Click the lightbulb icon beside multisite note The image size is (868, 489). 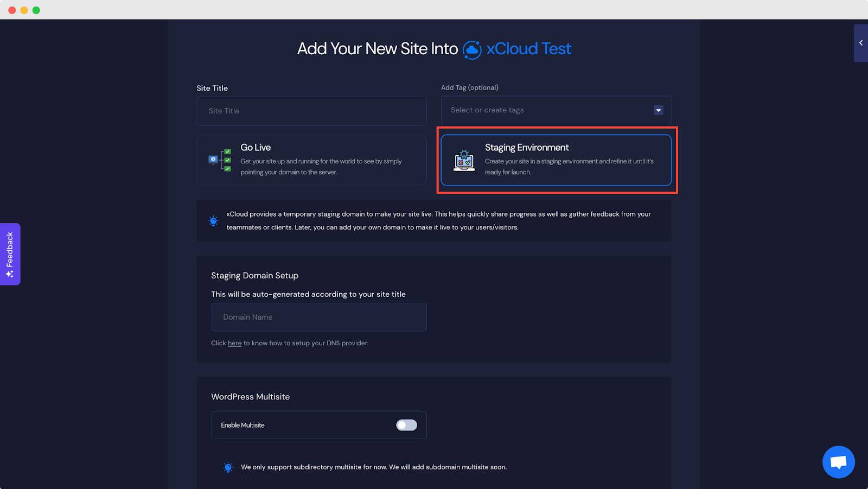click(228, 467)
